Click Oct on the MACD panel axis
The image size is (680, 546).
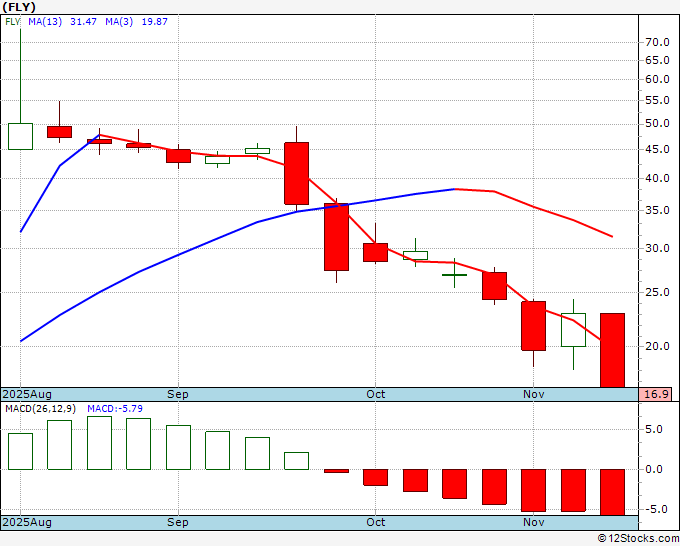[376, 522]
